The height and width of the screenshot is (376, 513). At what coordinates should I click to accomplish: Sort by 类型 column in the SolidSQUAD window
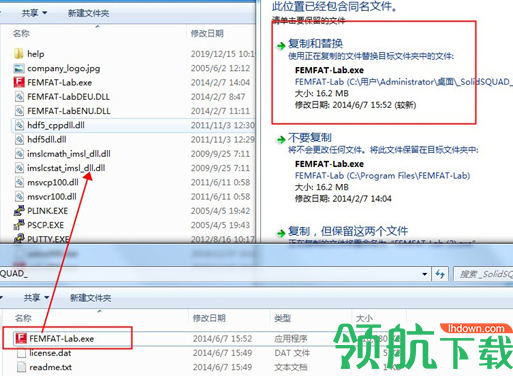pyautogui.click(x=282, y=318)
